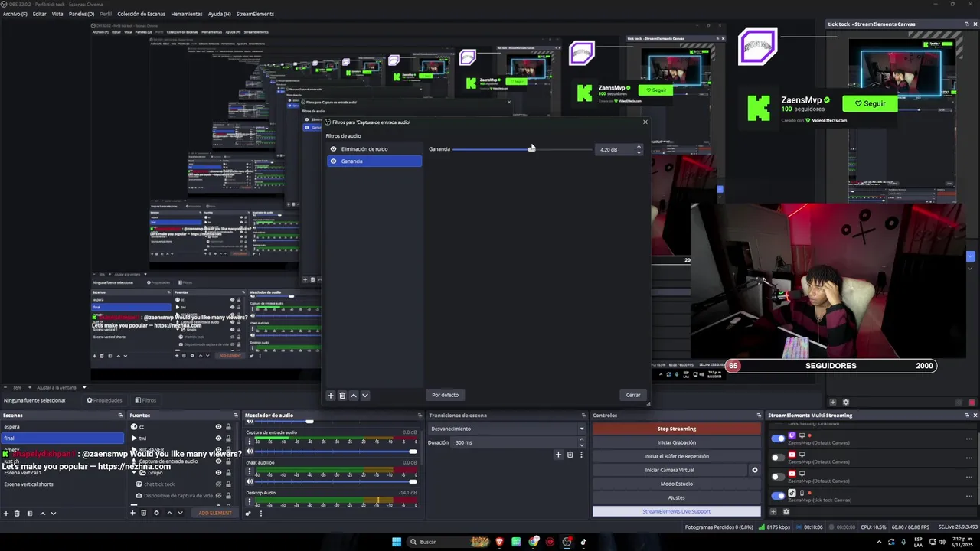Click Modo Estudio button
This screenshot has width=980, height=551.
click(677, 484)
